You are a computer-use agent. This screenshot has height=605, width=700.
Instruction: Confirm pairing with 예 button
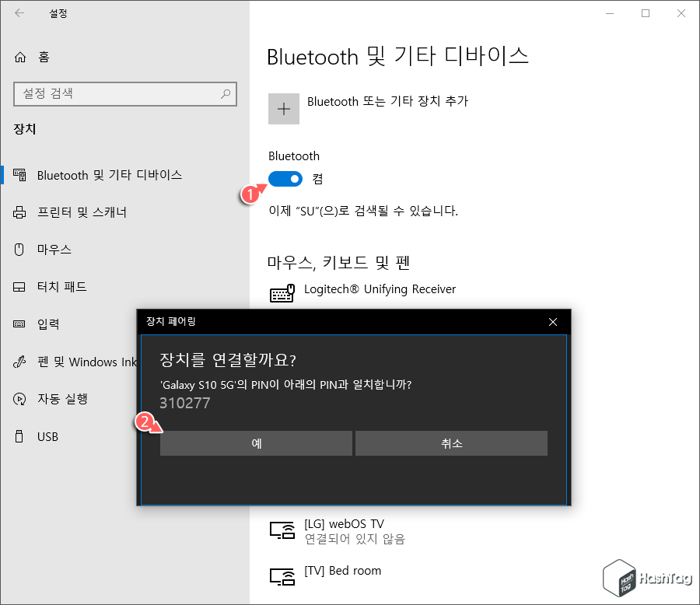pyautogui.click(x=256, y=443)
